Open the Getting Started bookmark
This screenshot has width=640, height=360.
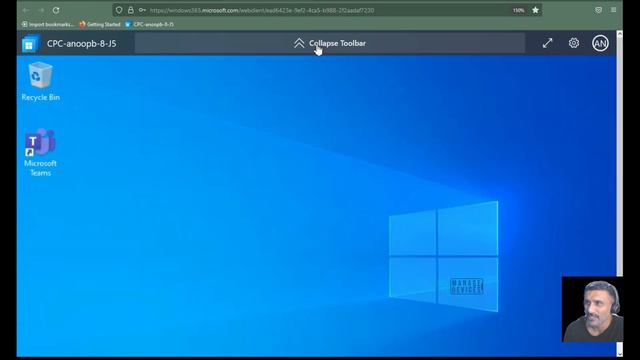point(100,24)
